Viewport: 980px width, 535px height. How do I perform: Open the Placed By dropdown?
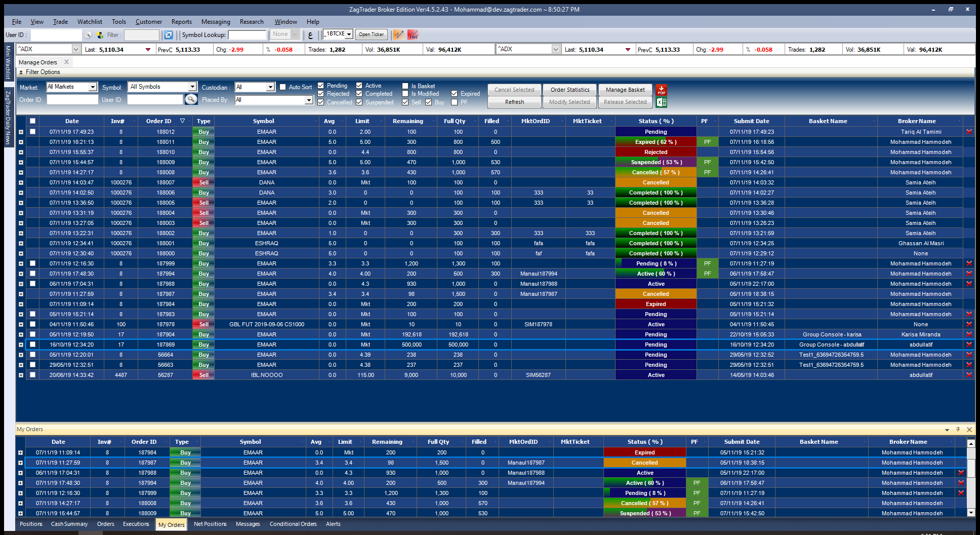click(x=309, y=100)
